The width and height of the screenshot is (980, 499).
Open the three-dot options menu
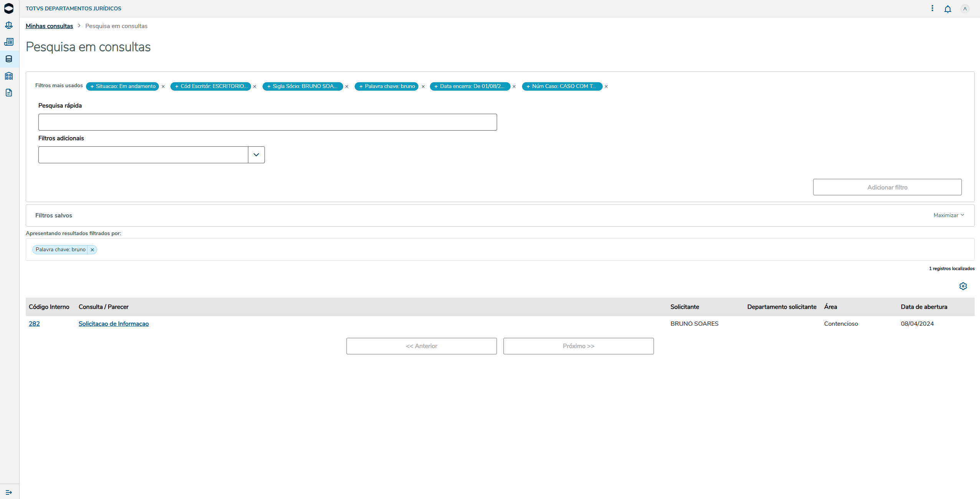[x=932, y=8]
